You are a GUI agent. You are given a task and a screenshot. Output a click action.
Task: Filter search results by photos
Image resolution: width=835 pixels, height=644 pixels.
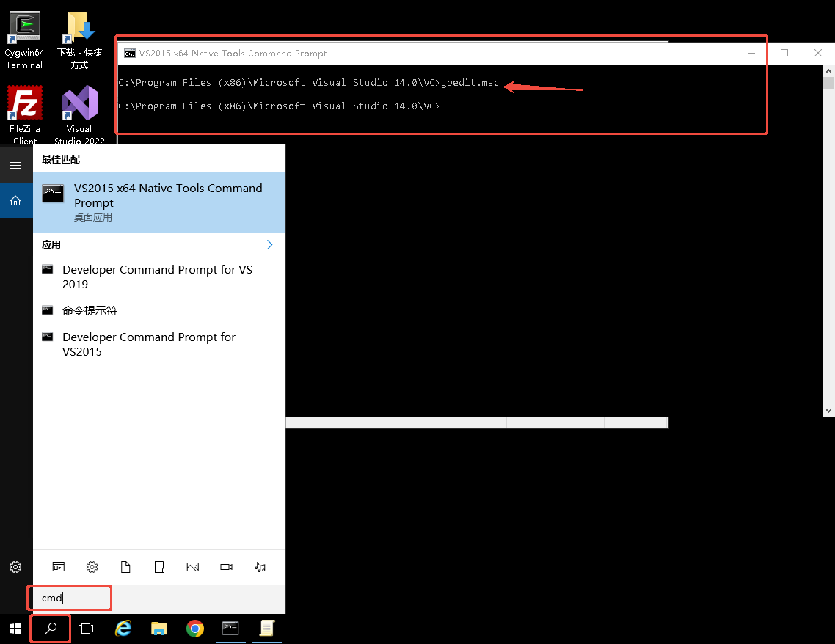coord(193,567)
